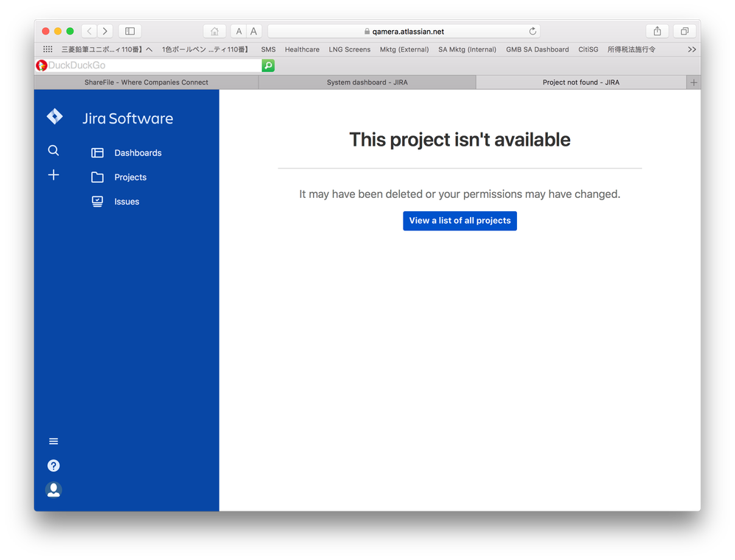Click the padlock icon in address bar
This screenshot has height=560, width=735.
point(367,32)
